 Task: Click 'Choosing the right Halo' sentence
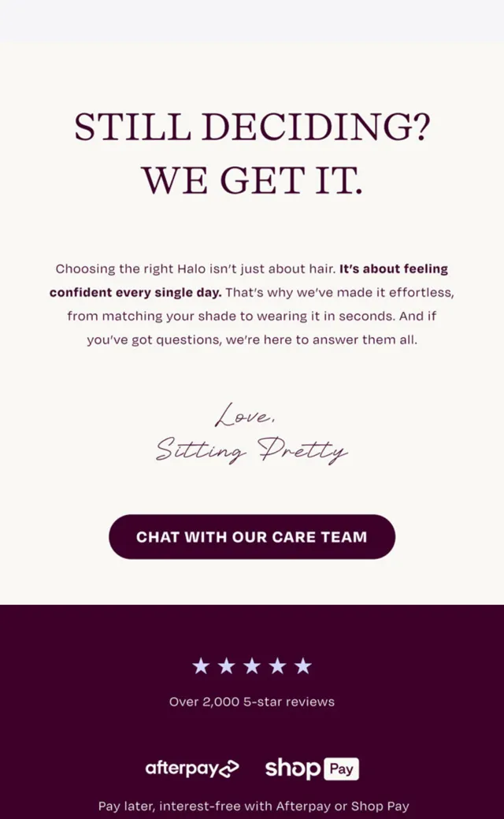[195, 269]
